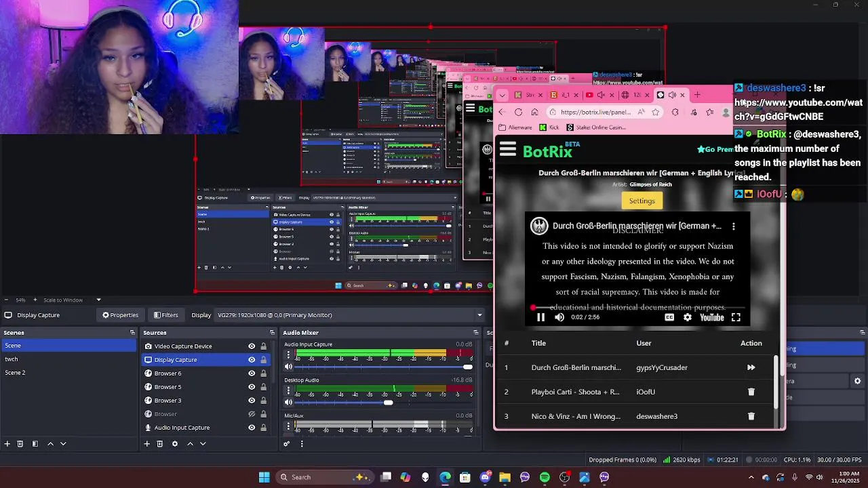Add a new source with the plus icon

pos(146,444)
